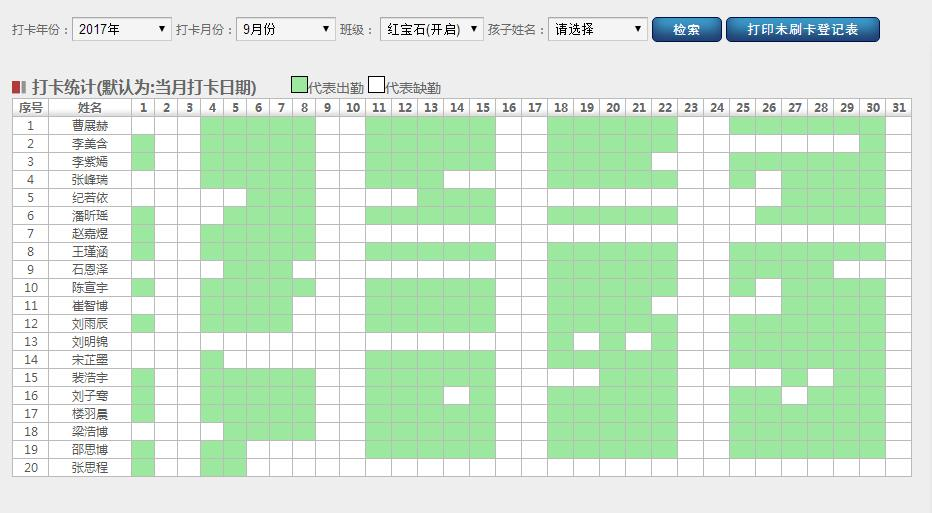Select the name 陈宣宇 in row 10

90,288
